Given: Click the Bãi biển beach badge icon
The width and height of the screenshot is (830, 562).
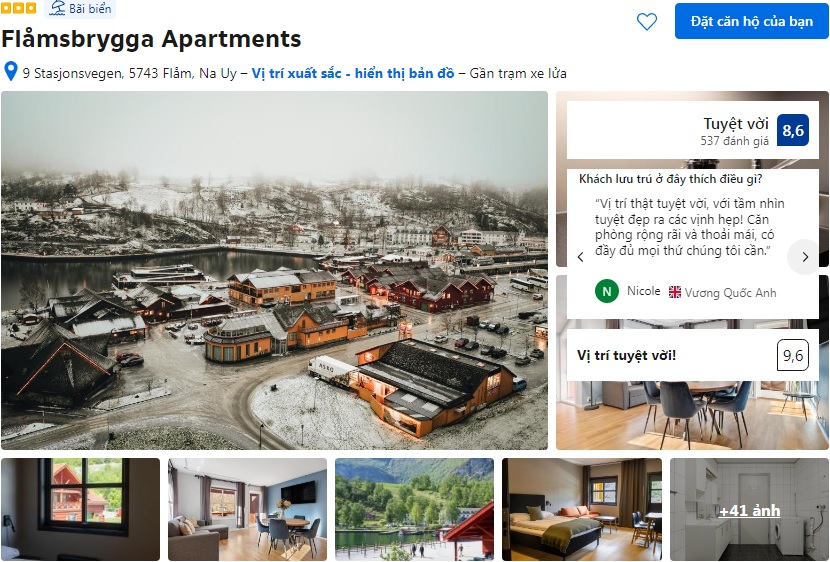Looking at the screenshot, I should (x=57, y=8).
